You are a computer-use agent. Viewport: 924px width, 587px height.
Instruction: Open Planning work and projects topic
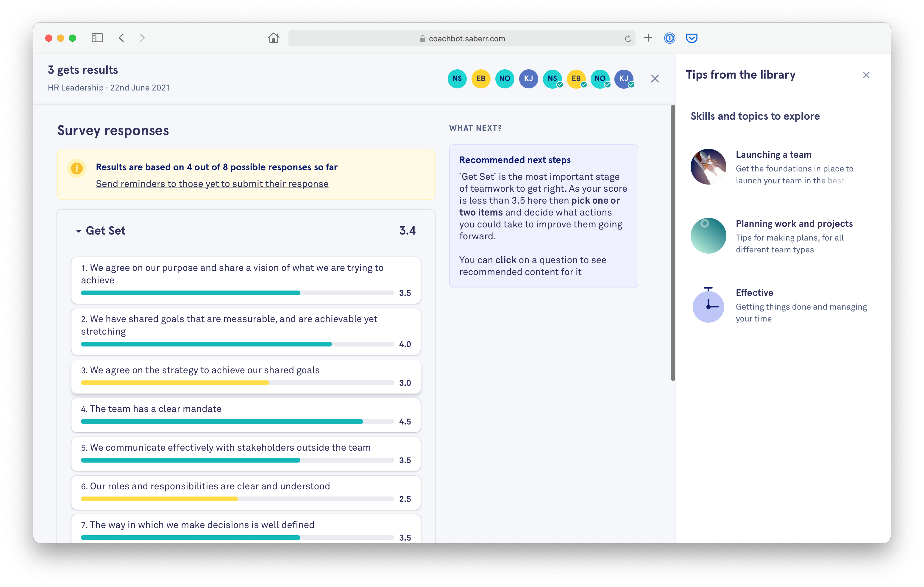(794, 224)
